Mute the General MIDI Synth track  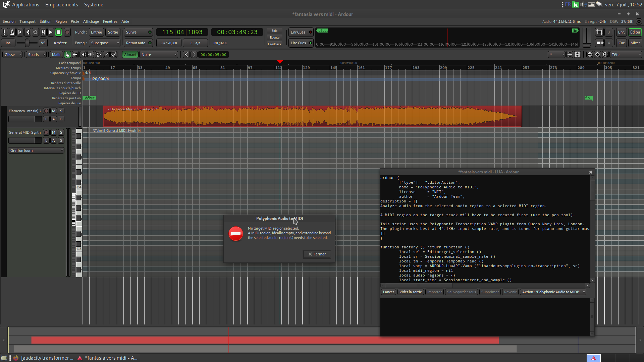pyautogui.click(x=54, y=132)
